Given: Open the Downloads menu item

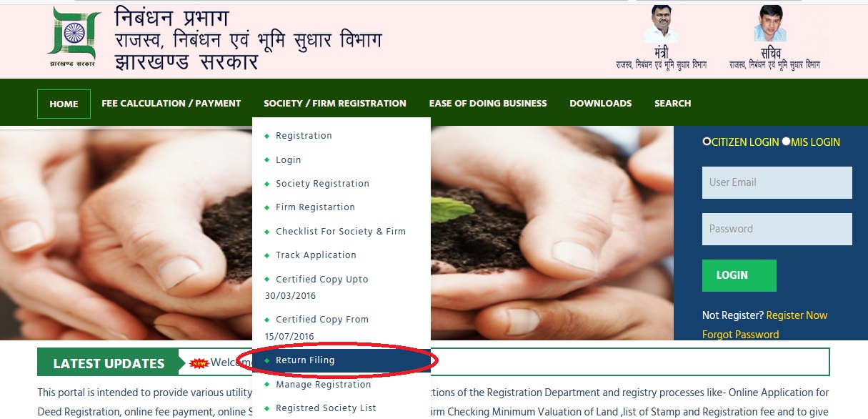Looking at the screenshot, I should click(600, 104).
